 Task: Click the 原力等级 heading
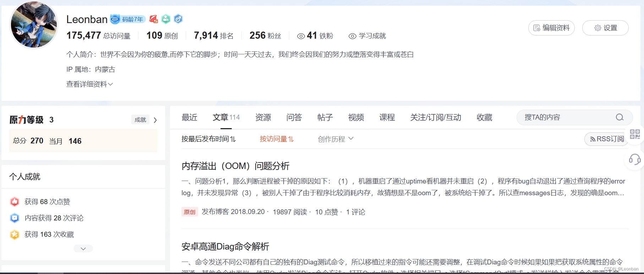(x=26, y=120)
